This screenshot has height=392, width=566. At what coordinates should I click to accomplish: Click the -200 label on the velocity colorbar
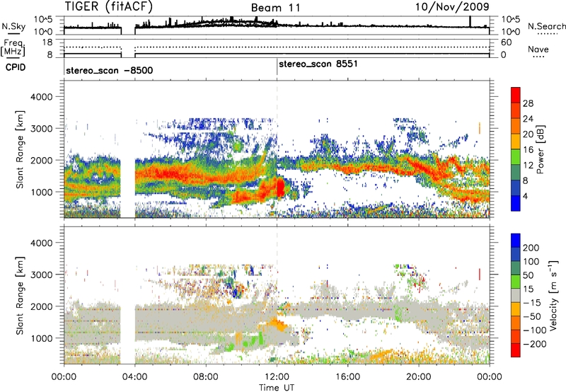coord(535,344)
